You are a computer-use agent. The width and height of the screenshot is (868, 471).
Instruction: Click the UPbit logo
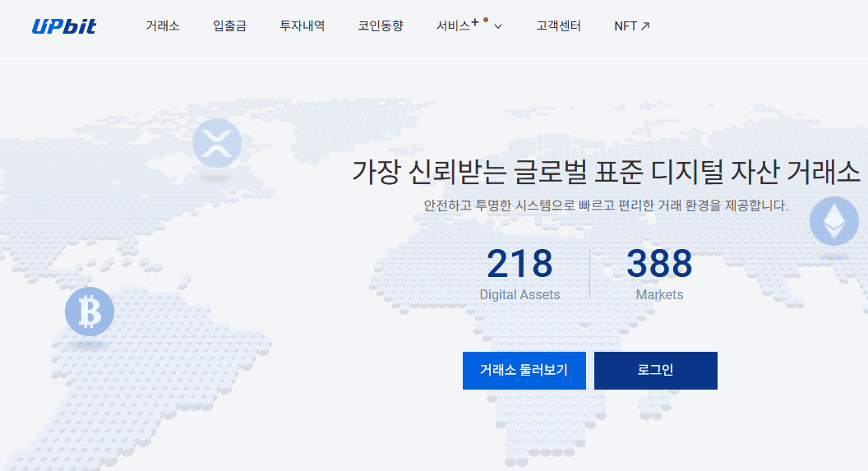pos(63,26)
